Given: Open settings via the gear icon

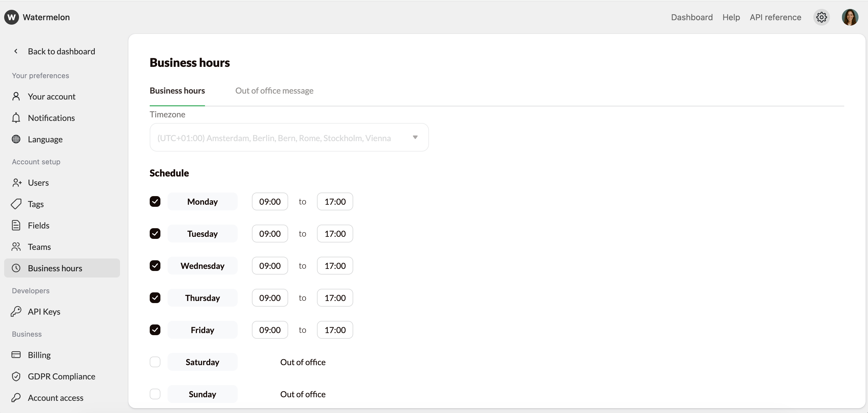Looking at the screenshot, I should 821,17.
